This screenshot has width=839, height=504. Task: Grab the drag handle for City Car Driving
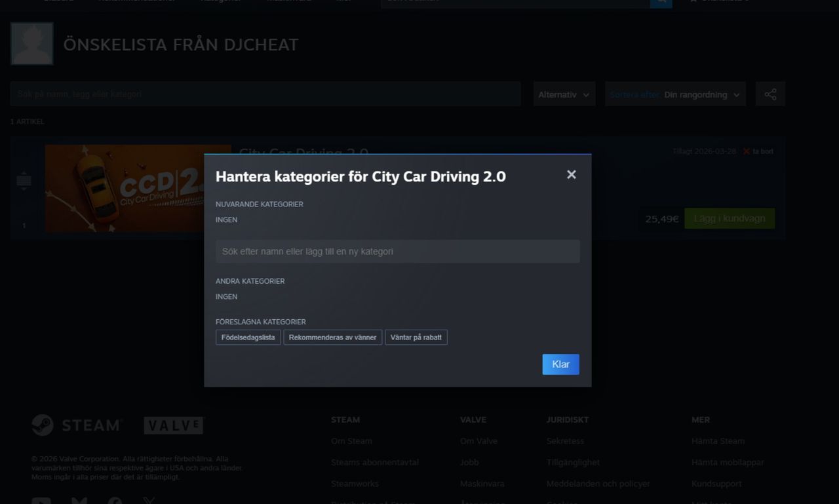pyautogui.click(x=24, y=181)
